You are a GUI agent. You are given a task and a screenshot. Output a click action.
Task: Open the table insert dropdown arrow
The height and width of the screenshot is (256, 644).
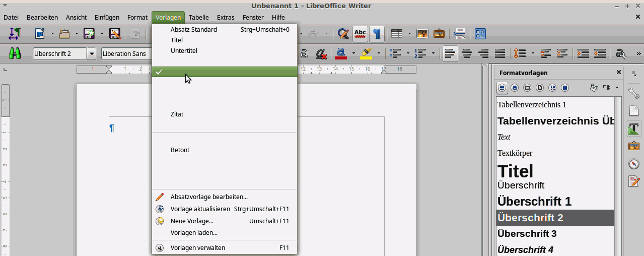point(409,34)
